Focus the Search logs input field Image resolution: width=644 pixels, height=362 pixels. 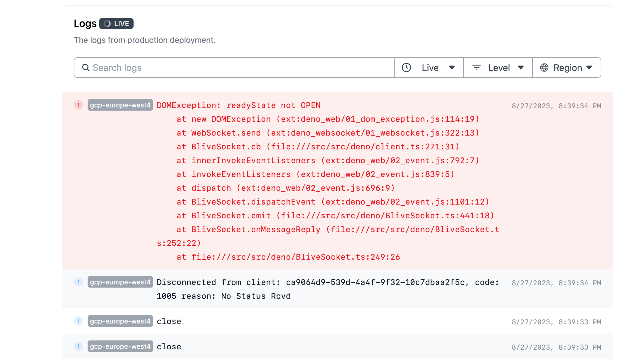238,68
